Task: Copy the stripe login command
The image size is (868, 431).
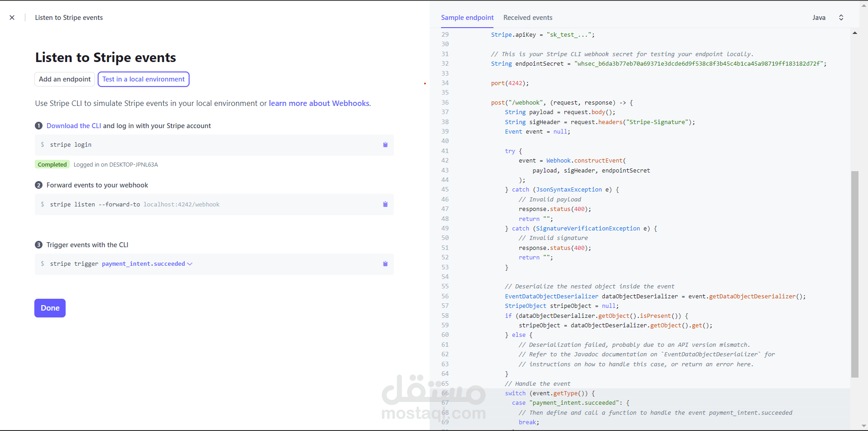Action: click(385, 145)
